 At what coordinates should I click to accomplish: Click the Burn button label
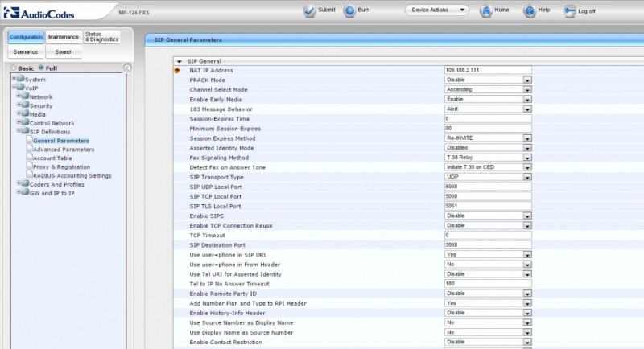(x=364, y=10)
